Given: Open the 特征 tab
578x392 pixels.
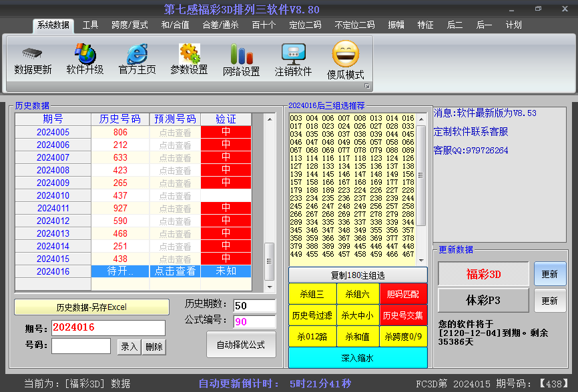Looking at the screenshot, I should pos(425,25).
